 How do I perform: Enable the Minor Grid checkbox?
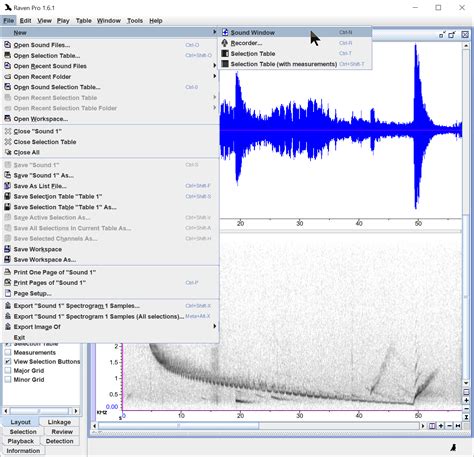8,379
